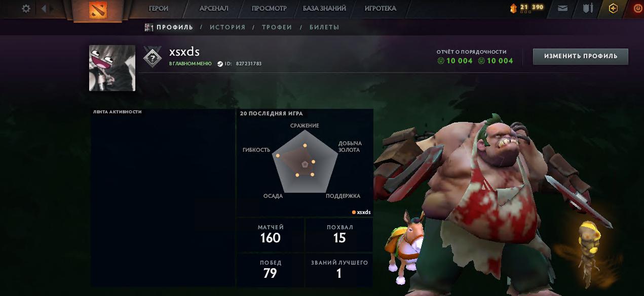Open the БАЗА ЗНАНИЙ menu
The width and height of the screenshot is (644, 296).
(x=324, y=9)
